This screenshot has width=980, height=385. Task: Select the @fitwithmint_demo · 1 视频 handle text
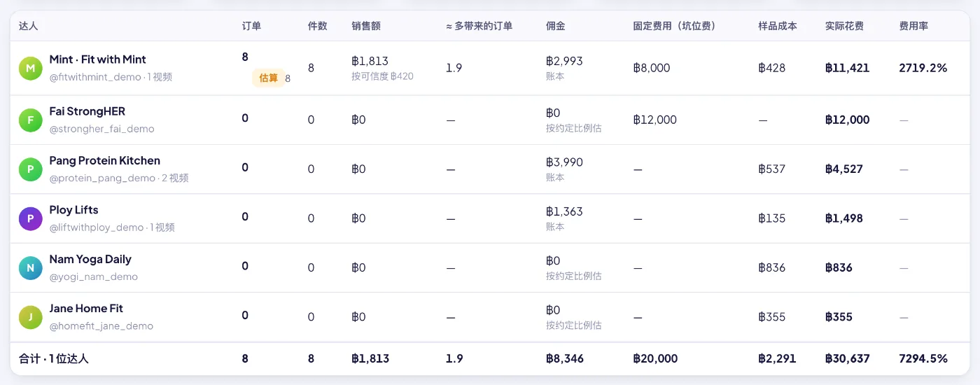click(x=111, y=77)
